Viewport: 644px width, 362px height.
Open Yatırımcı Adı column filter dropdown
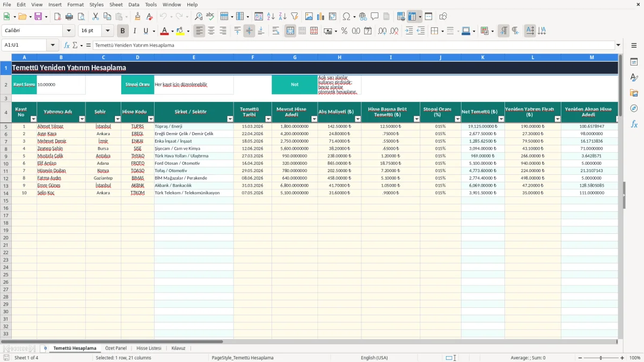pos(82,119)
